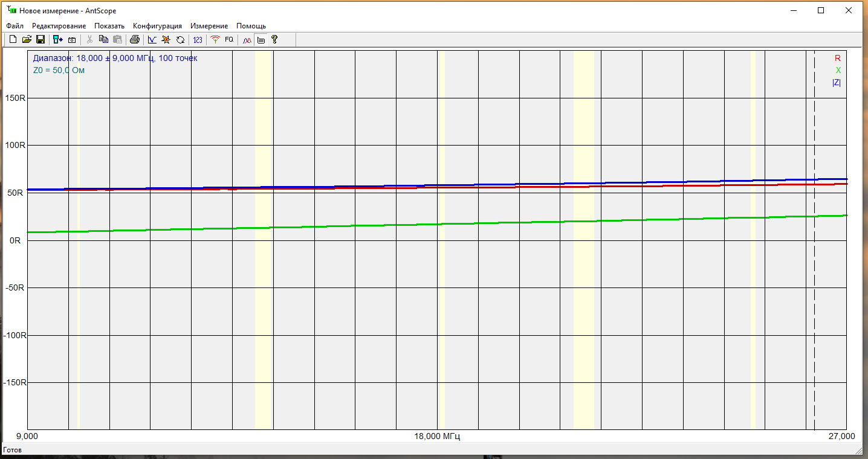Open the Показать menu

tap(109, 26)
